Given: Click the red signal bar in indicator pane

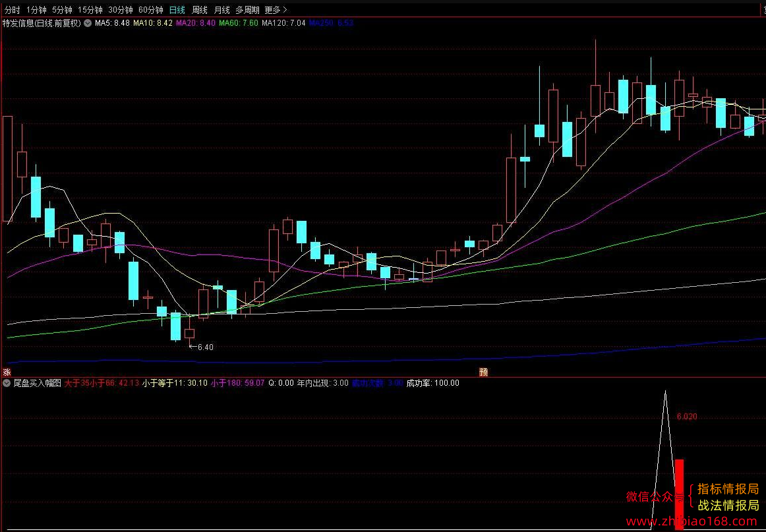Looking at the screenshot, I should 679,494.
